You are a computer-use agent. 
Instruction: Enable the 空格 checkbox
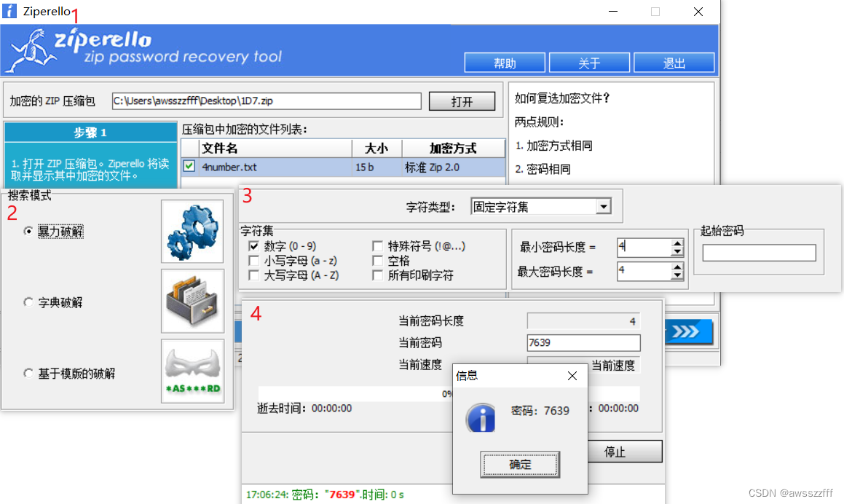point(378,261)
